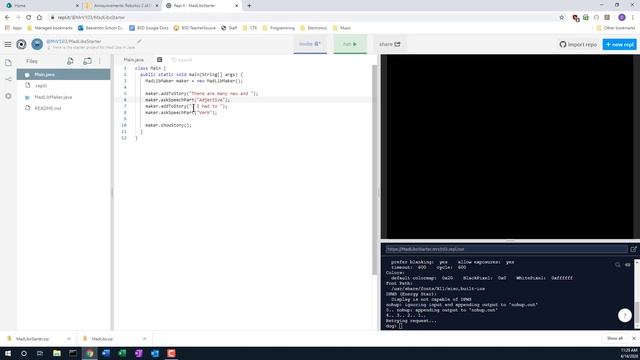Open the Windows Start menu
Screen dimensions: 640x360
pyautogui.click(x=8, y=353)
